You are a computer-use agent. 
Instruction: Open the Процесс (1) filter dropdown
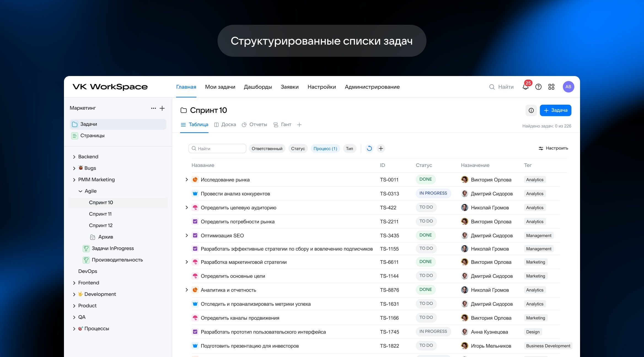pyautogui.click(x=325, y=149)
